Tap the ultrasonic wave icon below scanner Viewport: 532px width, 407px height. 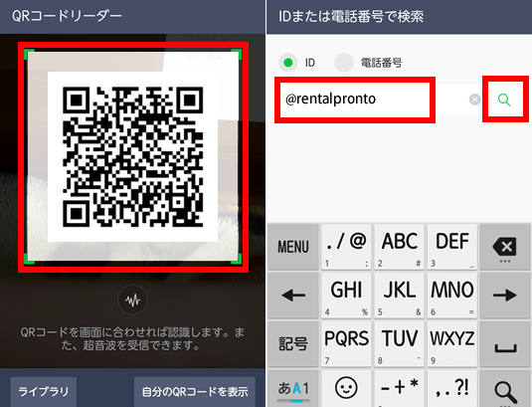coord(132,301)
